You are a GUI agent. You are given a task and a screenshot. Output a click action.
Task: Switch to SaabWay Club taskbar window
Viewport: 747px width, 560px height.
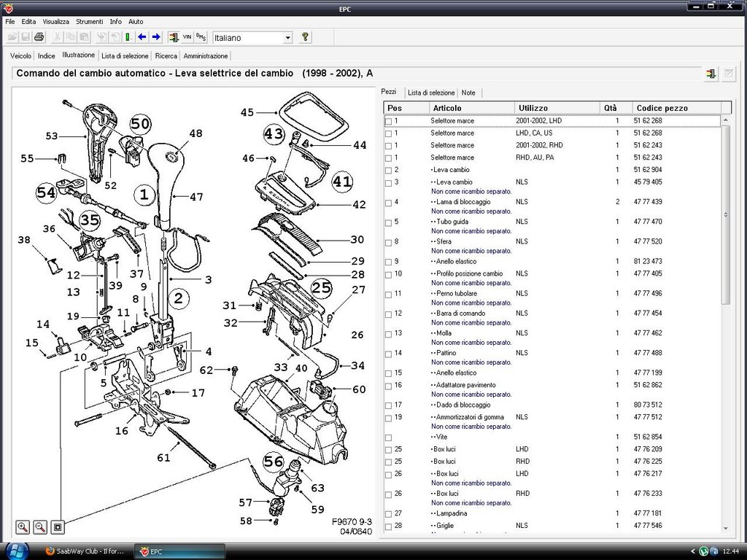[x=85, y=551]
